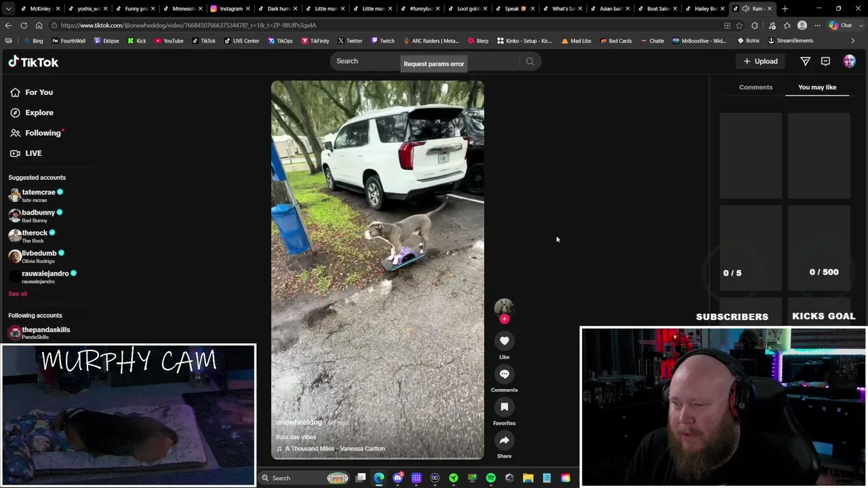This screenshot has height=488, width=868.
Task: Click the Windows taskbar Search box
Action: pos(305,479)
